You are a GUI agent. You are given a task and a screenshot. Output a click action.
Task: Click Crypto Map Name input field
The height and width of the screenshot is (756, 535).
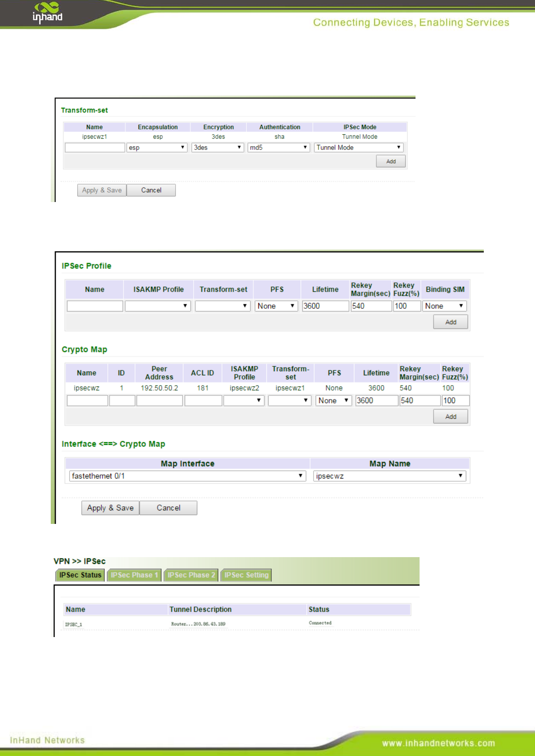coord(87,400)
